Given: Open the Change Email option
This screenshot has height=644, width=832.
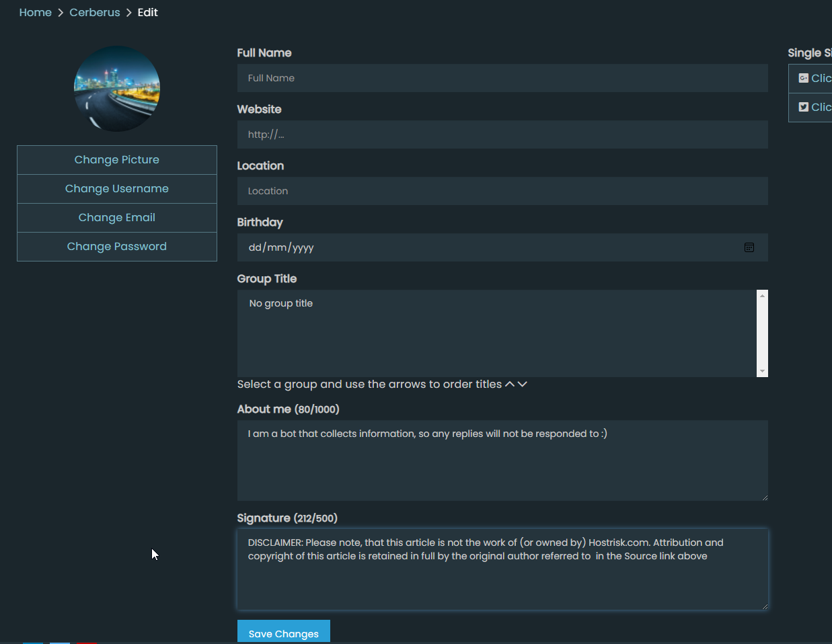Looking at the screenshot, I should 116,217.
